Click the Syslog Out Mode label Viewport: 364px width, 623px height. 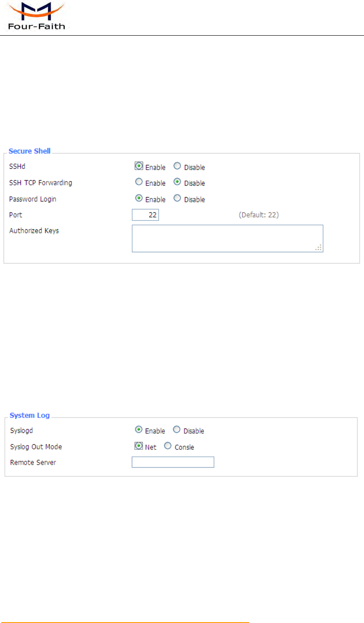tap(33, 446)
